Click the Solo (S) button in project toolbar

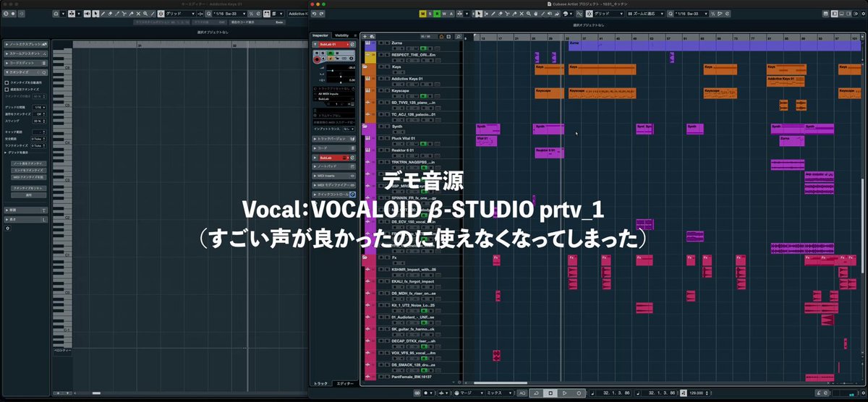click(430, 13)
